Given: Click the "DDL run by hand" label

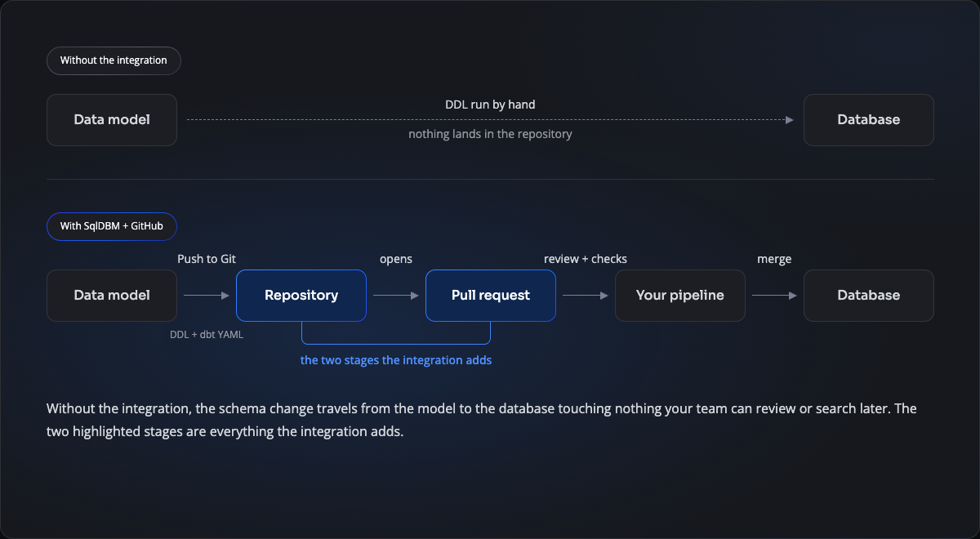Looking at the screenshot, I should (490, 105).
